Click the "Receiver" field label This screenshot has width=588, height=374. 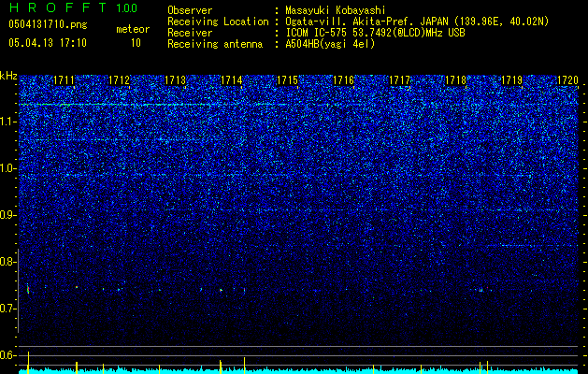point(190,33)
